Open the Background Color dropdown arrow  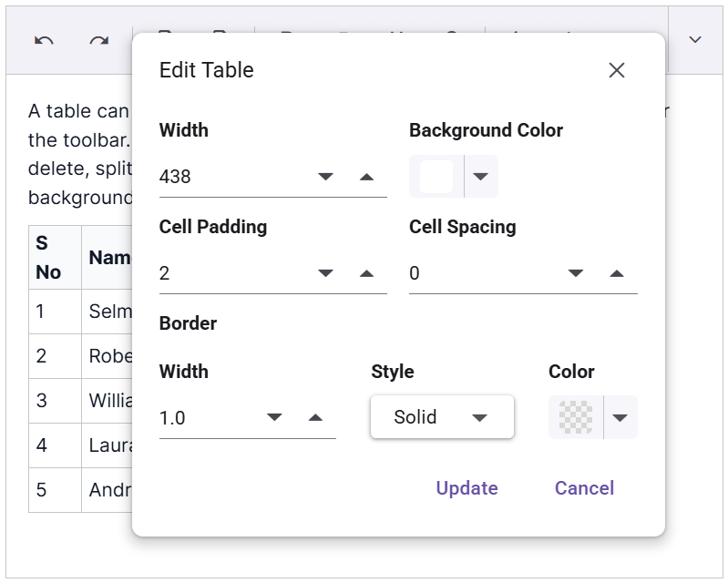tap(480, 177)
